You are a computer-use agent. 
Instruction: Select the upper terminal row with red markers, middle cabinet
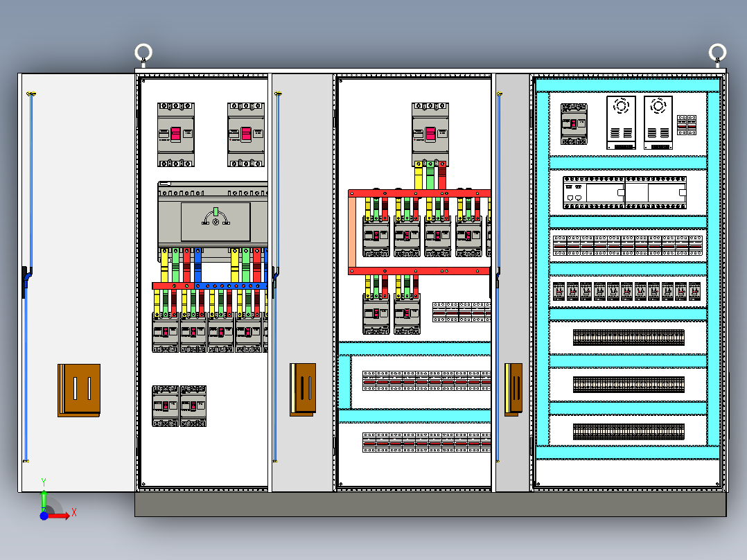click(426, 381)
